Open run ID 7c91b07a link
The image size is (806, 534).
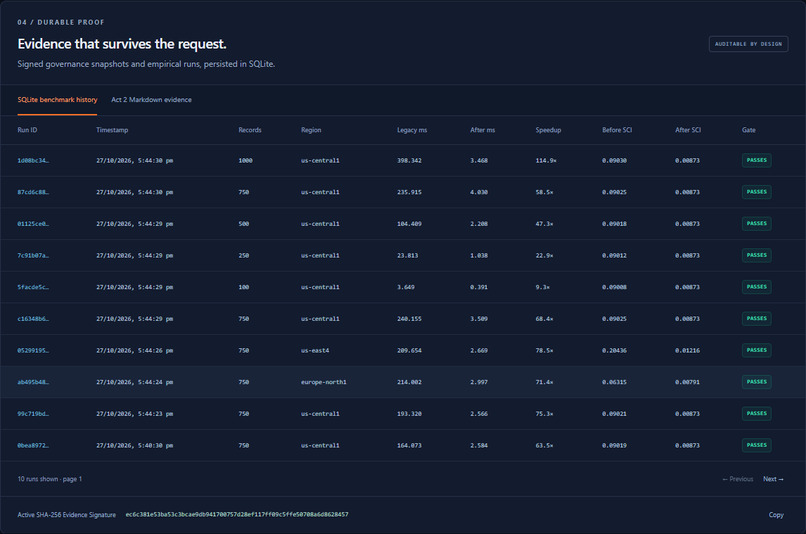click(33, 255)
